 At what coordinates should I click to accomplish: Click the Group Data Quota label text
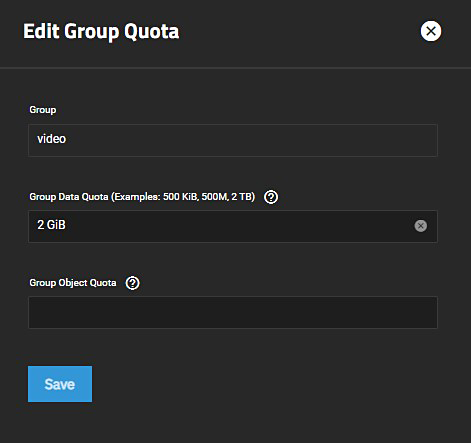[x=142, y=197]
